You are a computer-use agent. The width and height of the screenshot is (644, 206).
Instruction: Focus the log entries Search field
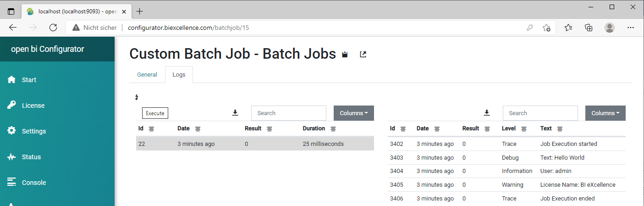tap(540, 113)
